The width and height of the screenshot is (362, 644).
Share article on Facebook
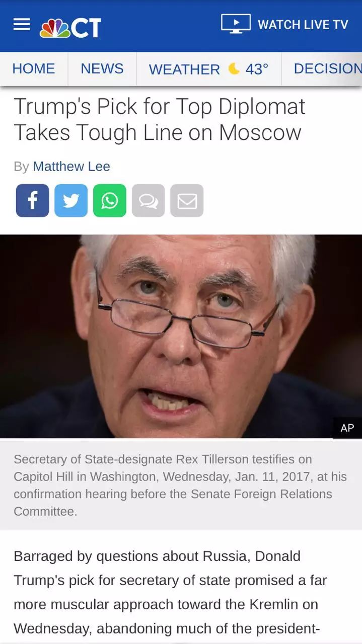point(33,200)
